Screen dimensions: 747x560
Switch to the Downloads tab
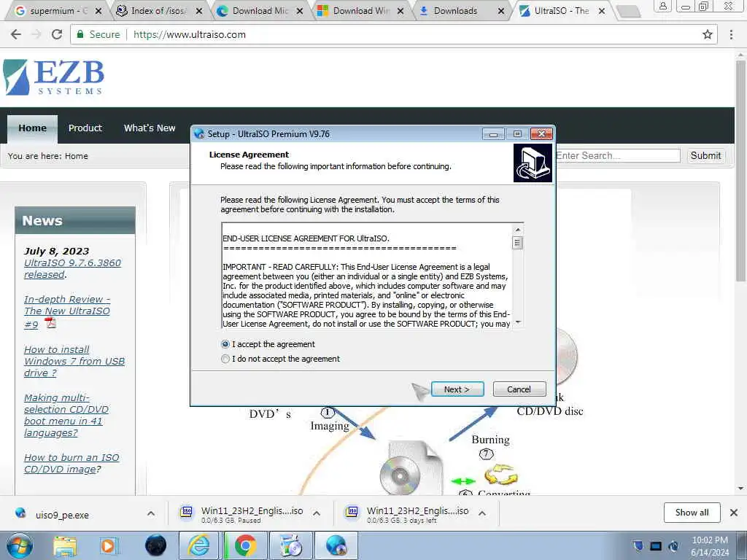point(455,10)
